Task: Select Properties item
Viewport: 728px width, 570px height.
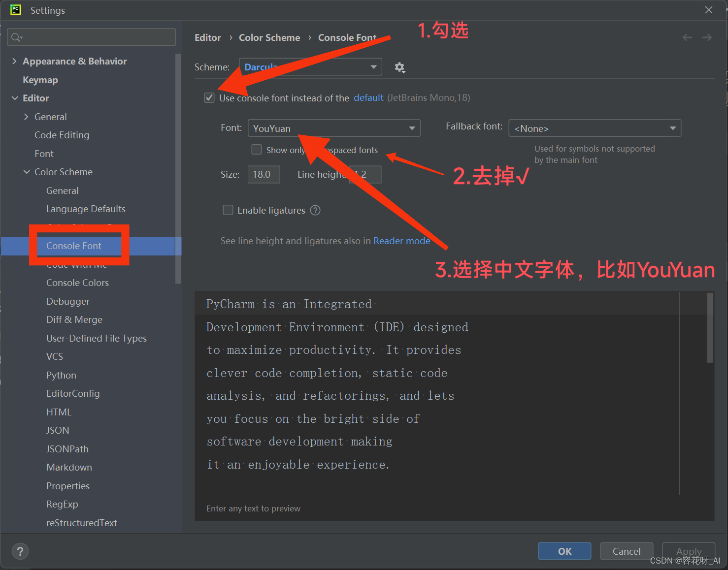Action: pyautogui.click(x=68, y=486)
